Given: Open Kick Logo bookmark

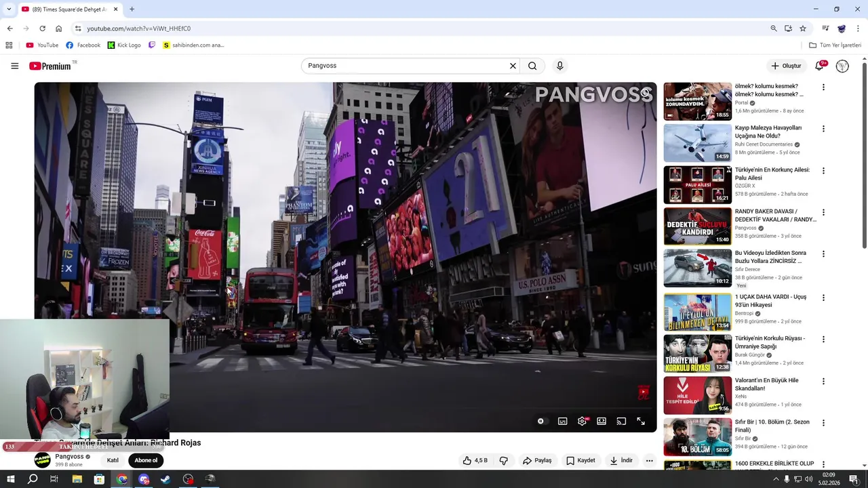Looking at the screenshot, I should [124, 45].
